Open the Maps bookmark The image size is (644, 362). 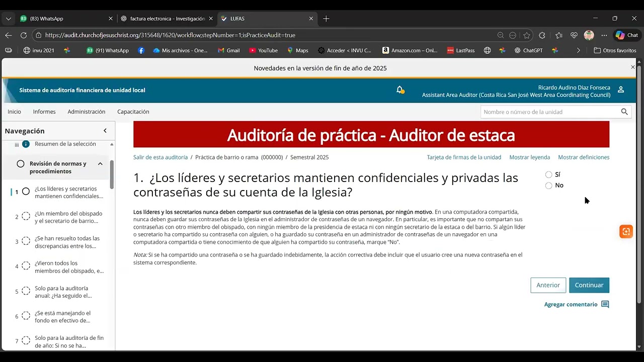pyautogui.click(x=297, y=50)
